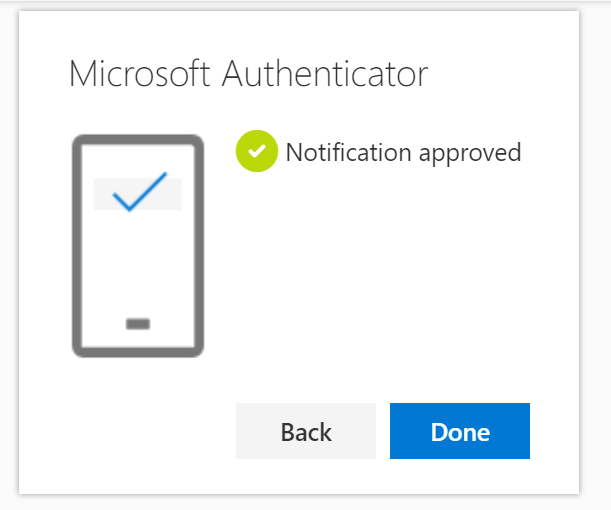Finish setup with the blue Done button
611x510 pixels.
tap(460, 431)
